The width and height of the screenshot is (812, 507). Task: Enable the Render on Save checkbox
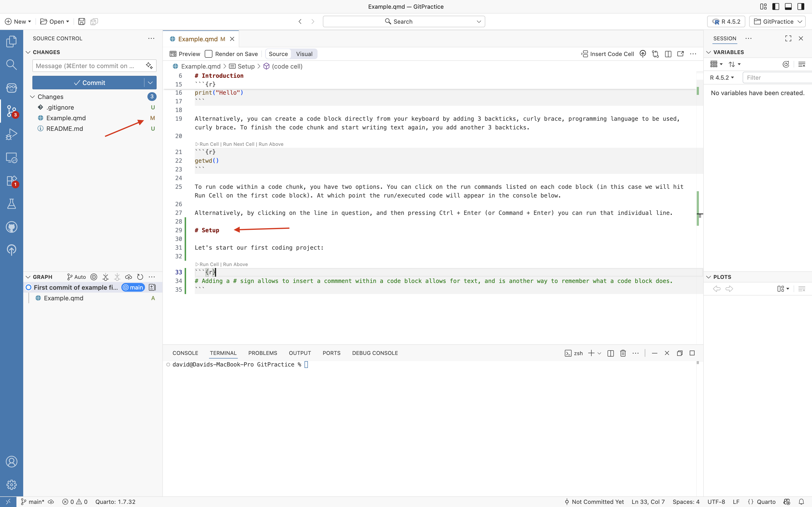click(209, 54)
